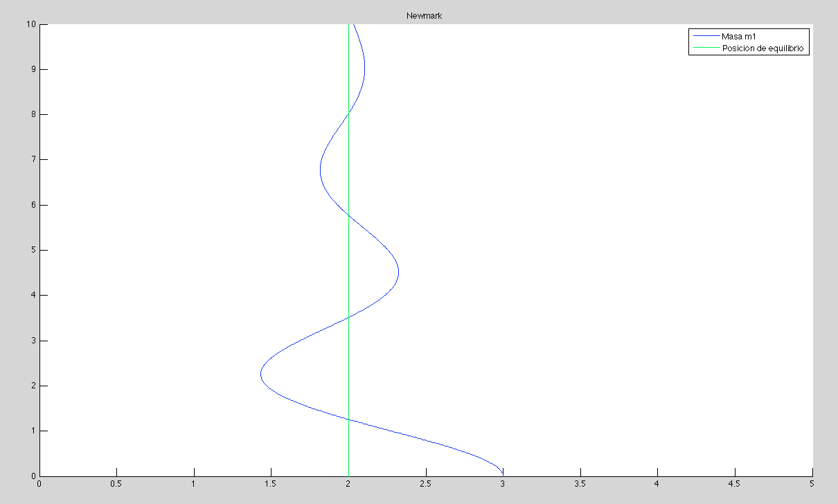
Task: Click the y-axis tick label "3"
Action: click(x=33, y=341)
